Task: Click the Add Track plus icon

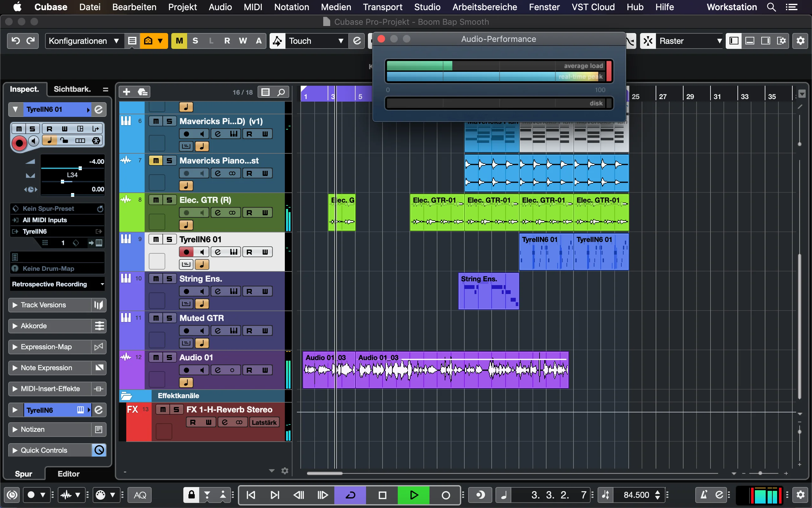Action: [127, 92]
